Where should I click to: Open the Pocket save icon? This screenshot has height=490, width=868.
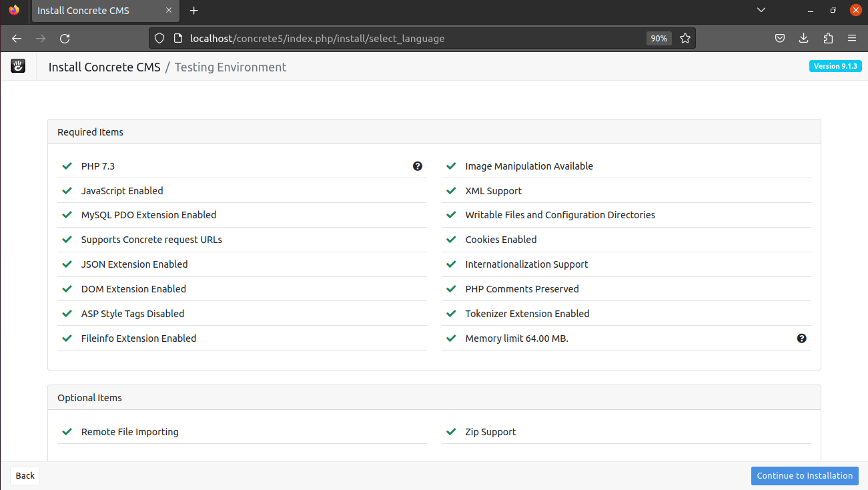pos(779,39)
